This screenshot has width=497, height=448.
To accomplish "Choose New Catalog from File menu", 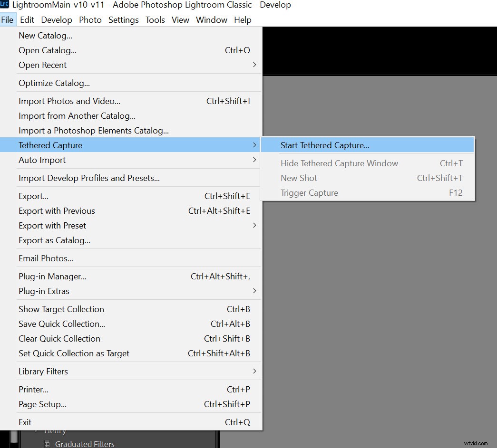I will (x=131, y=36).
